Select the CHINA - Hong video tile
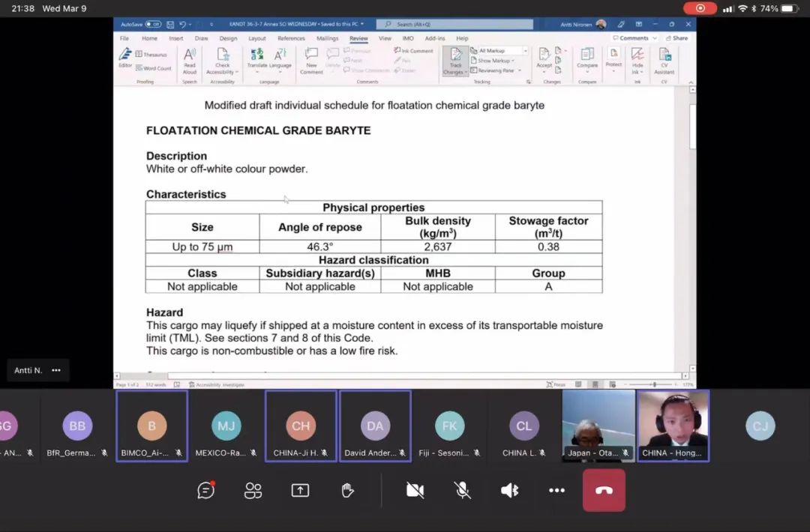The image size is (810, 532). click(x=673, y=425)
